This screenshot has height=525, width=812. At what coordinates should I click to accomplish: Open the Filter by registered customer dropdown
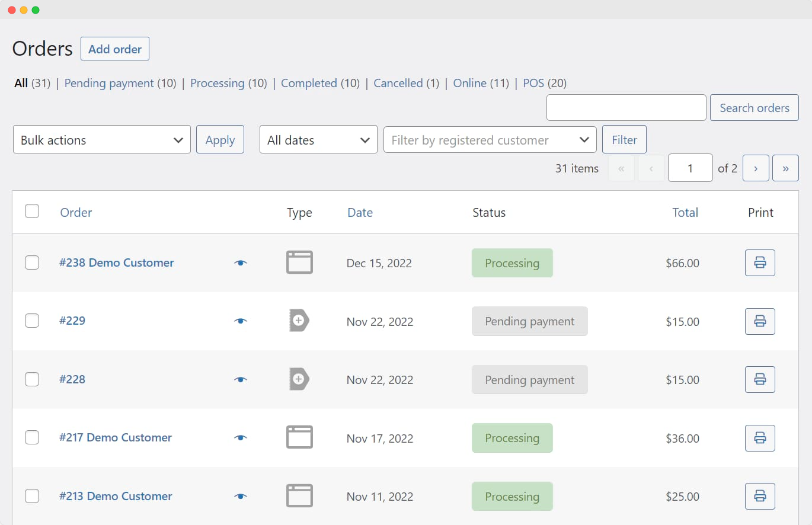pyautogui.click(x=490, y=140)
